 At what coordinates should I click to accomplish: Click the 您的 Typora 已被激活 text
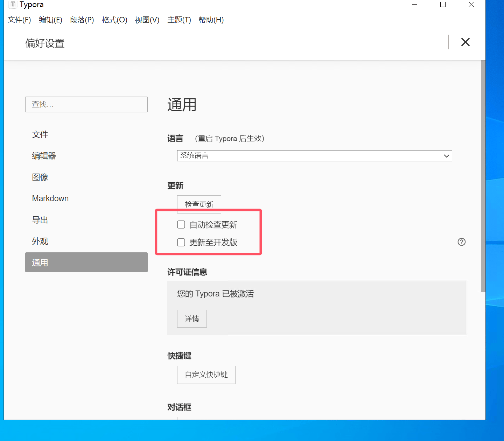point(216,294)
